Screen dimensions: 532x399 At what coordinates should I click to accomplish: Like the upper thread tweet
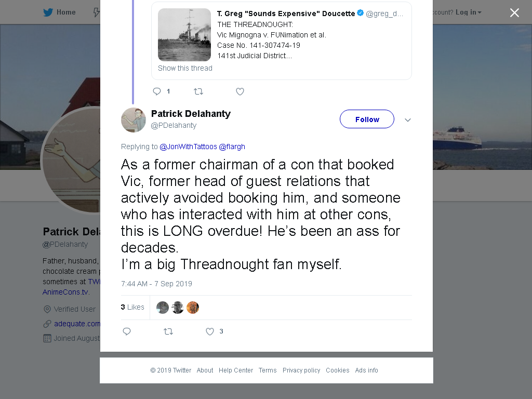(240, 91)
